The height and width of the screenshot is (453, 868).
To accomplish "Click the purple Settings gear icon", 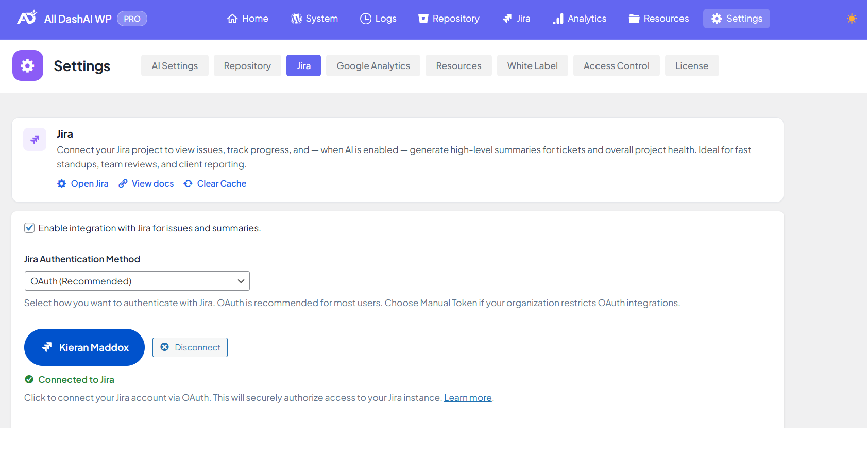I will [28, 65].
